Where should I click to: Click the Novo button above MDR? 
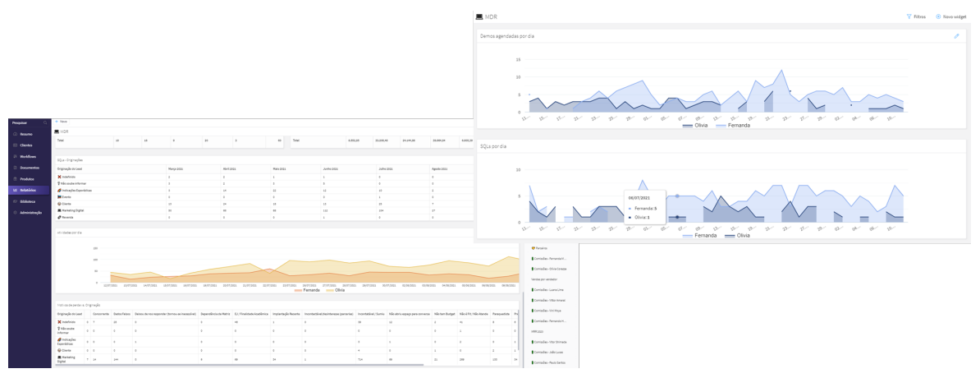point(61,122)
